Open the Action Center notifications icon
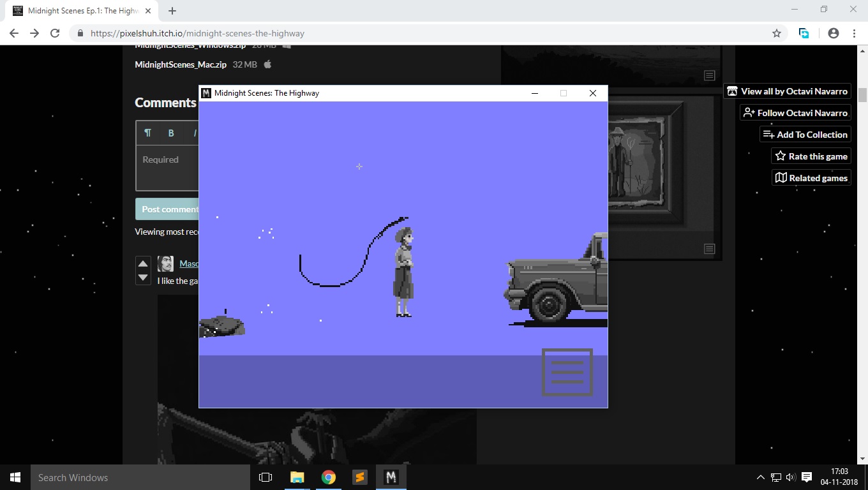The image size is (868, 490). click(x=807, y=477)
